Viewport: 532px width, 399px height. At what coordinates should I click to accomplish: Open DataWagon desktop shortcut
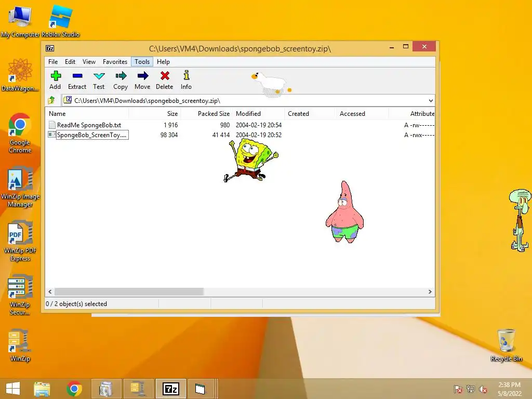click(20, 75)
